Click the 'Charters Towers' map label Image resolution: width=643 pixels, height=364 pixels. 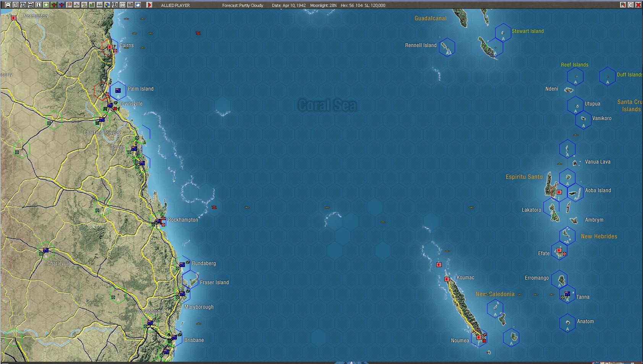pos(102,133)
